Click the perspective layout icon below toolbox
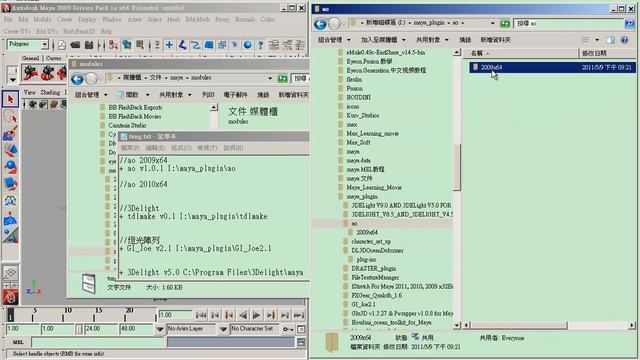This screenshot has width=640, height=360. tap(10, 272)
